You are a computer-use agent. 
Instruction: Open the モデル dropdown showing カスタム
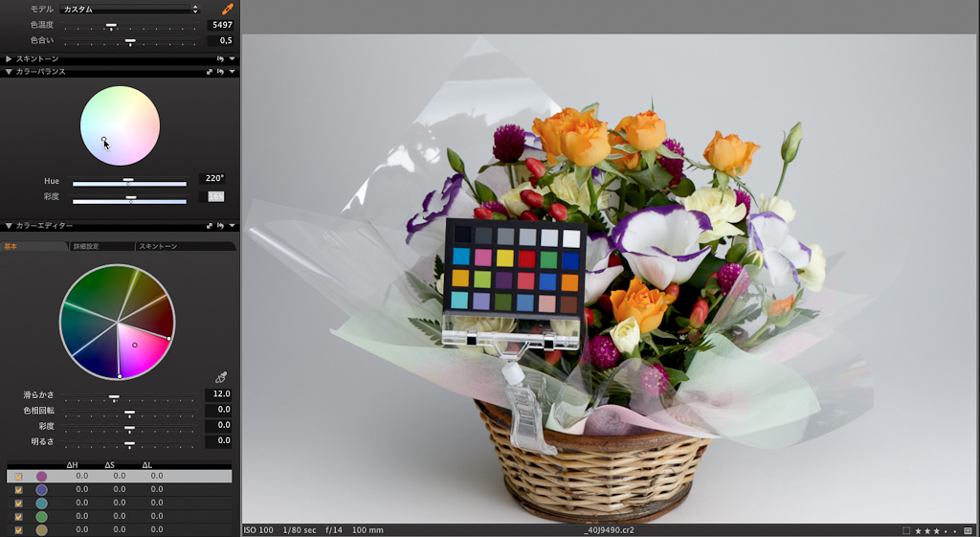129,9
